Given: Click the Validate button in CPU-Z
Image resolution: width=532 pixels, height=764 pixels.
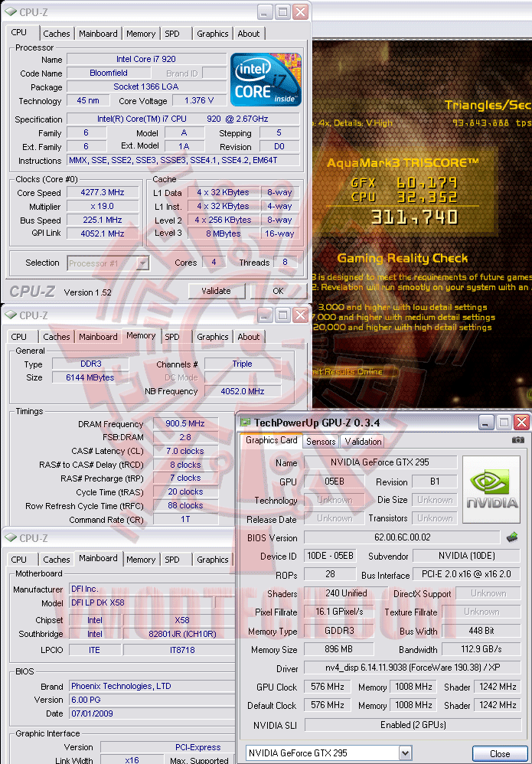Looking at the screenshot, I should coord(217,291).
